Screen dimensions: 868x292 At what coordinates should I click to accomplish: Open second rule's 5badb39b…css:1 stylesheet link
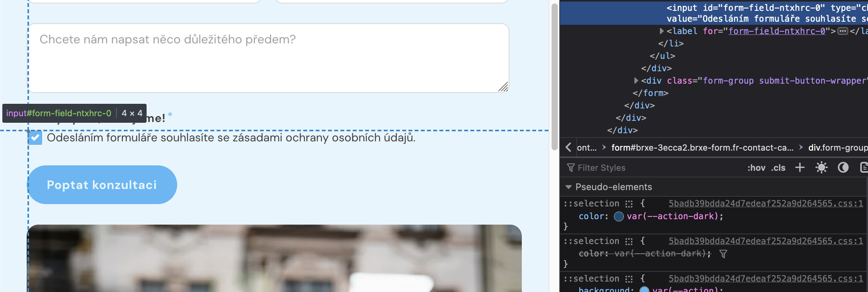tap(766, 241)
